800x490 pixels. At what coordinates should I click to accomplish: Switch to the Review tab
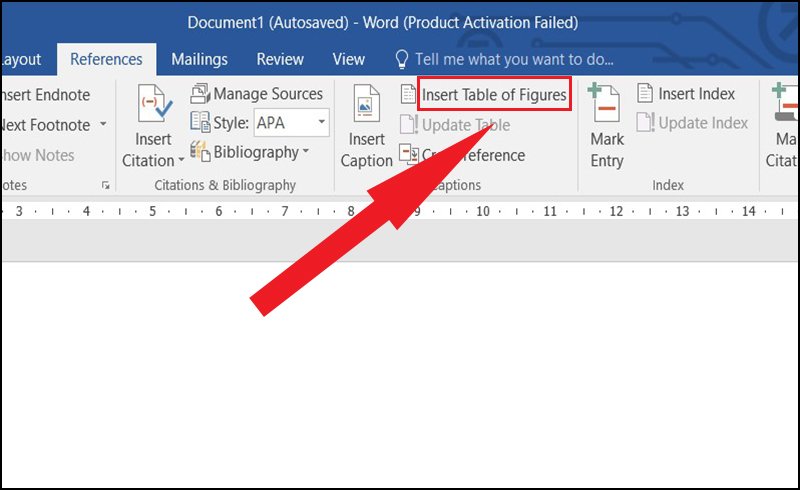coord(280,59)
